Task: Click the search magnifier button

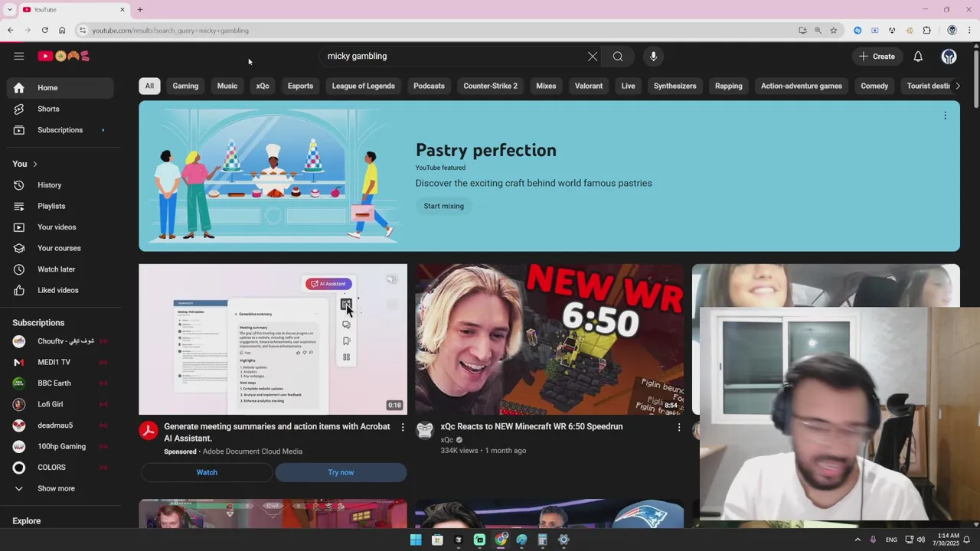Action: (618, 56)
